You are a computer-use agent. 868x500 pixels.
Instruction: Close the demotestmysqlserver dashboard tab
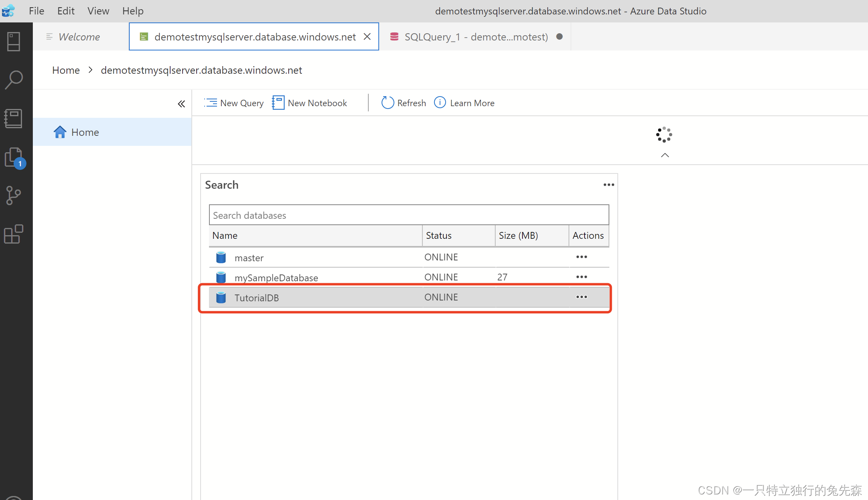[367, 37]
